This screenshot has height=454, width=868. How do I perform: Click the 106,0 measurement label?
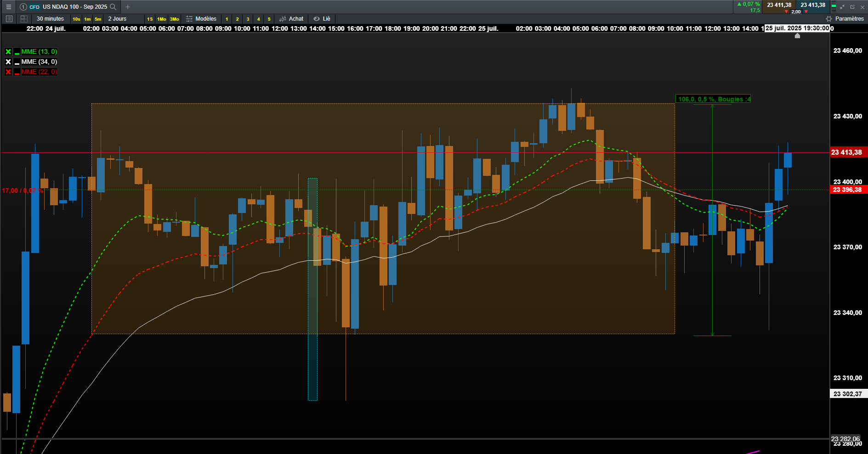pos(713,99)
